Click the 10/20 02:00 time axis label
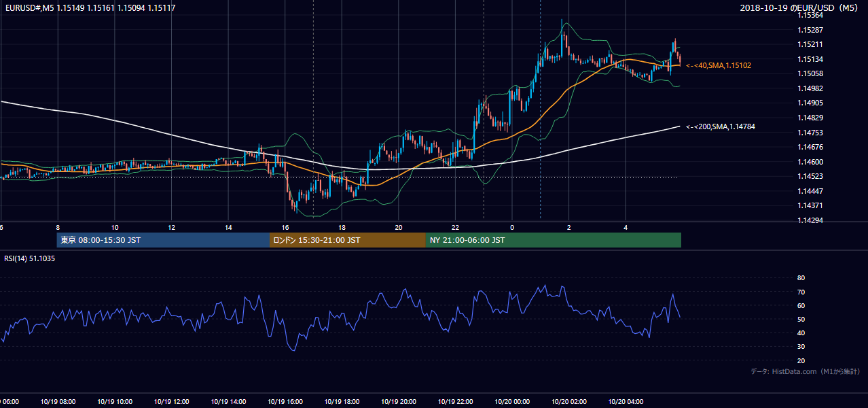The width and height of the screenshot is (868, 408). tap(569, 402)
